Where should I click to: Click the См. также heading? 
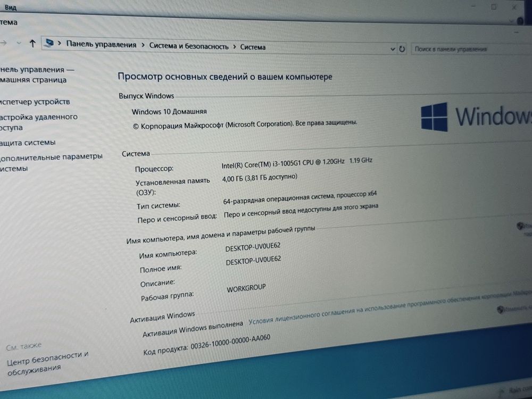(24, 346)
